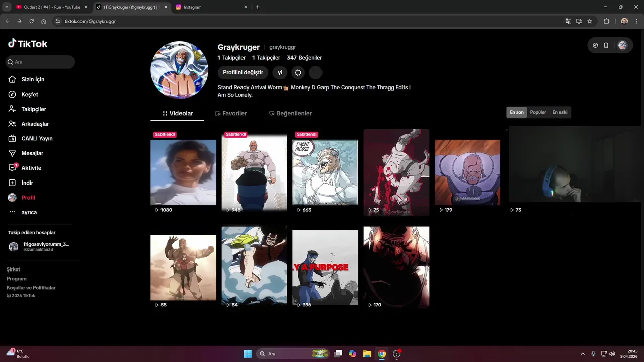
Task: Open the video with 55 views
Action: (x=183, y=267)
